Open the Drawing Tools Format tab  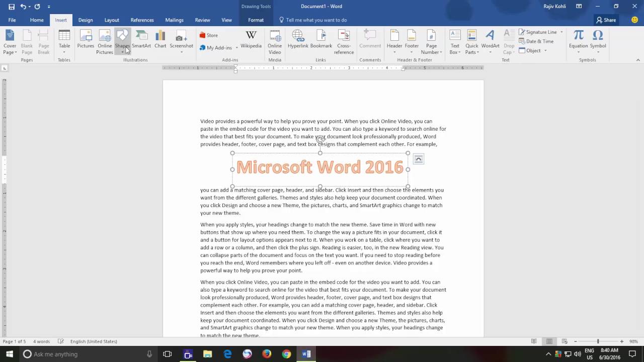tap(256, 20)
